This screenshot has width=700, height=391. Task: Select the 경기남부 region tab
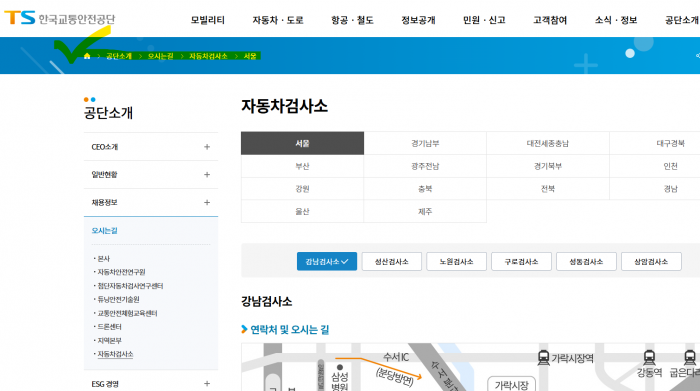coord(425,143)
